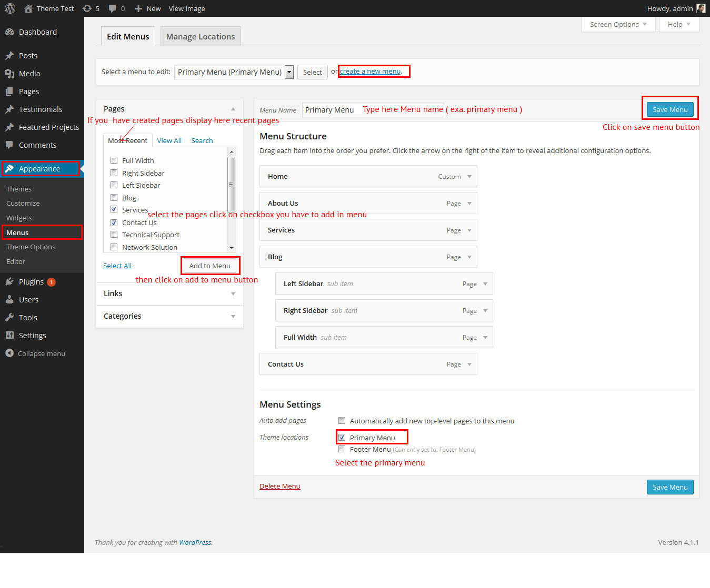Expand the About Us menu item arrow
The width and height of the screenshot is (710, 588).
pyautogui.click(x=469, y=204)
